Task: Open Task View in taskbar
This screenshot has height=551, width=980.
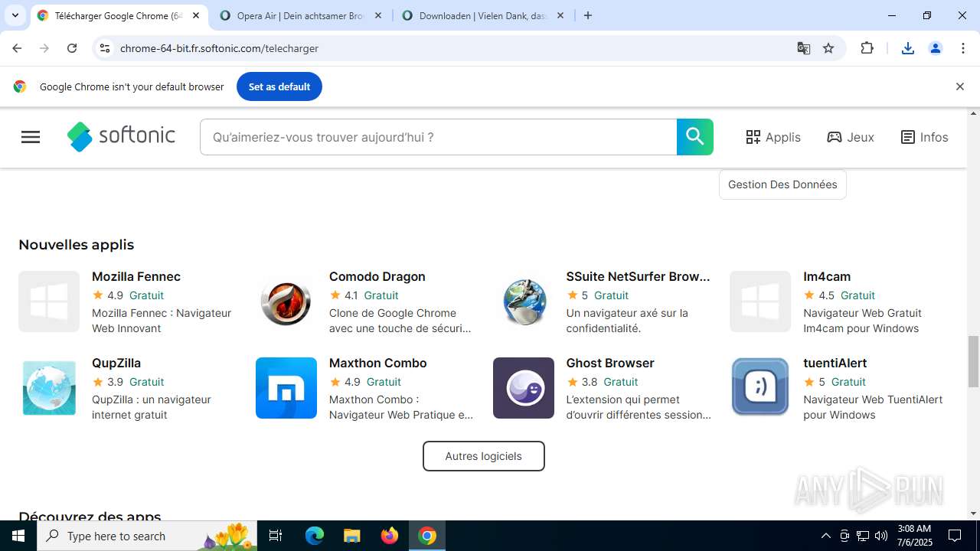Action: click(276, 536)
